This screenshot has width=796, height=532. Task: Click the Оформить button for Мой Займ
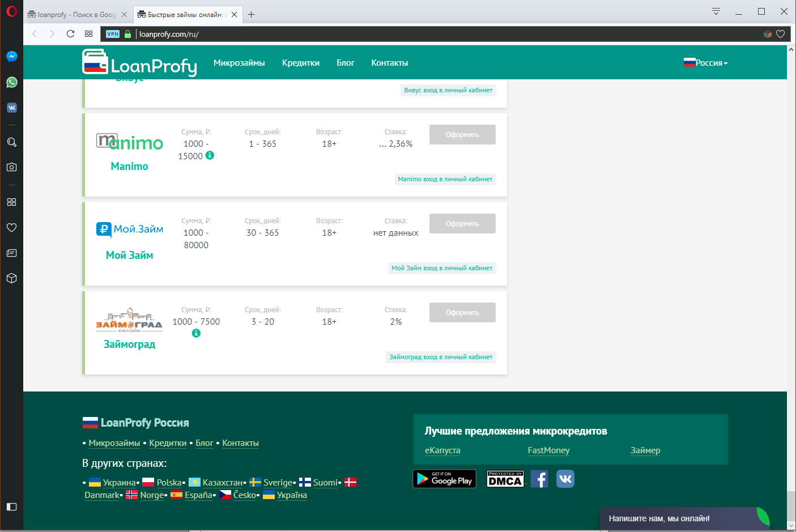[x=462, y=224]
